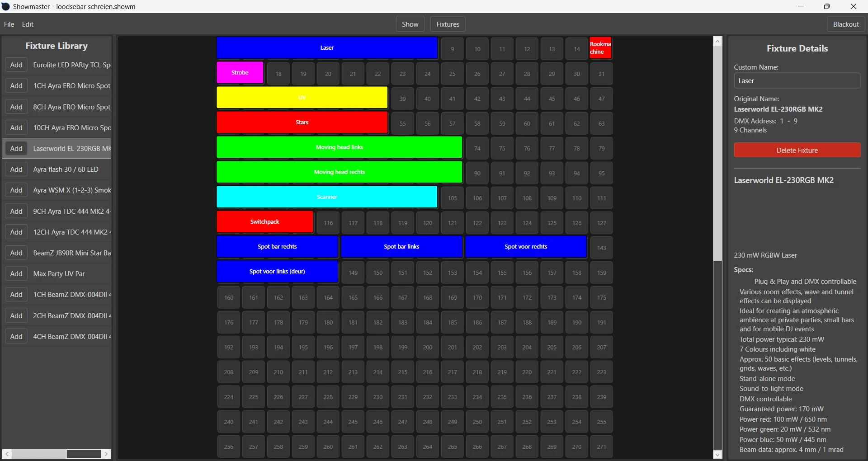Select the magenta Strobe fixture tile
The image size is (868, 461).
point(239,72)
